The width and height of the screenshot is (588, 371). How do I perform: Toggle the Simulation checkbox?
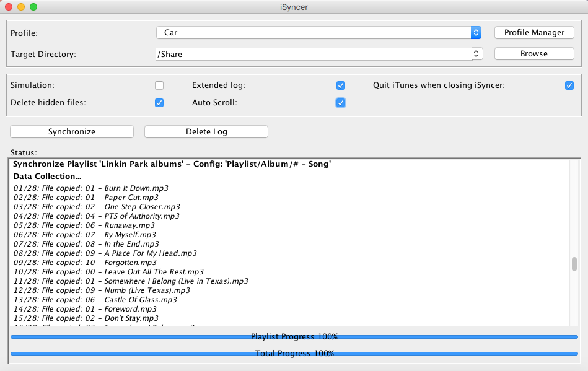tap(159, 85)
